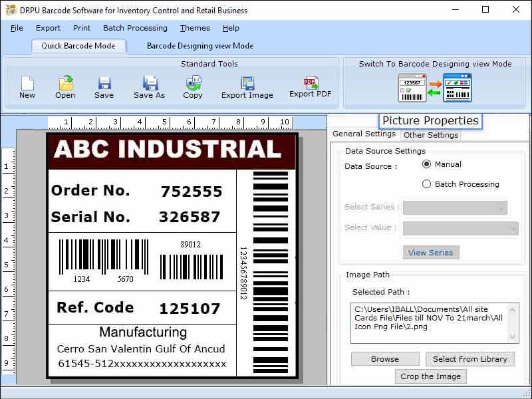Export the label as an image
Viewport: 532px width, 399px height.
pyautogui.click(x=247, y=85)
